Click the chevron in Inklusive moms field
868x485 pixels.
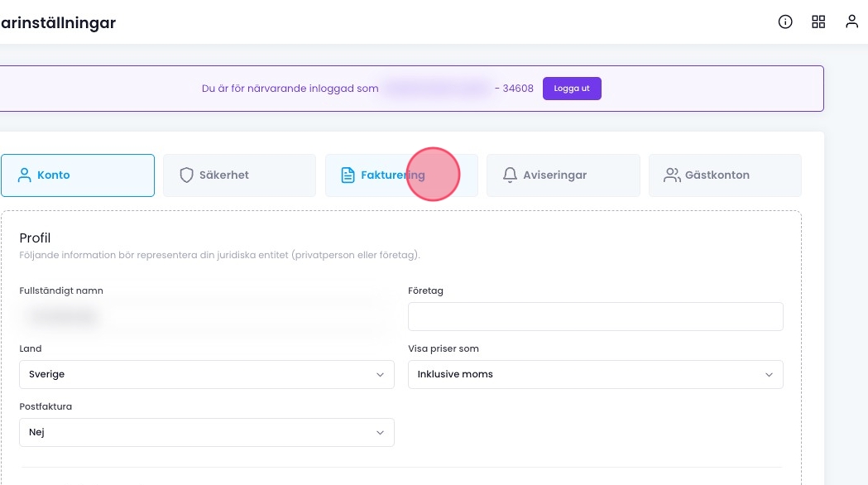click(769, 375)
